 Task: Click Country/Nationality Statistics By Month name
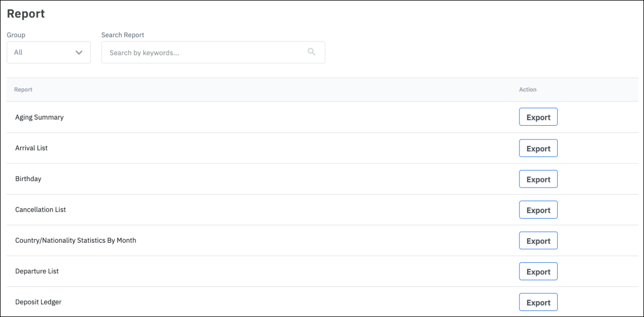(x=75, y=240)
